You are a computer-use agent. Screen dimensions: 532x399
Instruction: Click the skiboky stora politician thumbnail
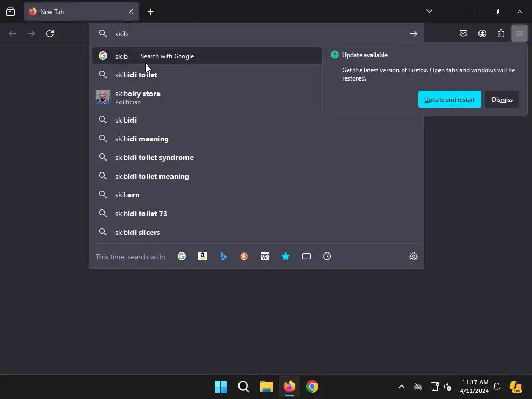[x=103, y=97]
